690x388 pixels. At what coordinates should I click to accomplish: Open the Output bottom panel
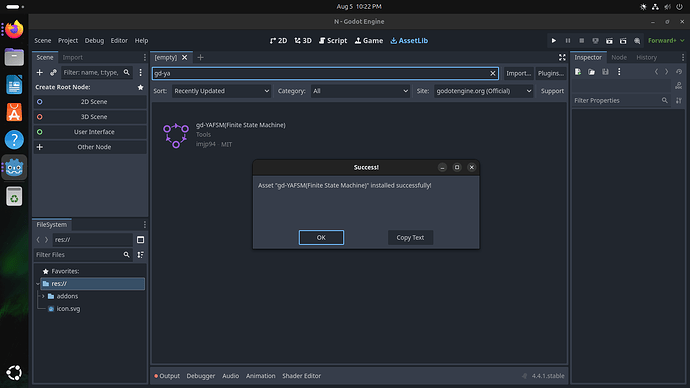tap(167, 376)
